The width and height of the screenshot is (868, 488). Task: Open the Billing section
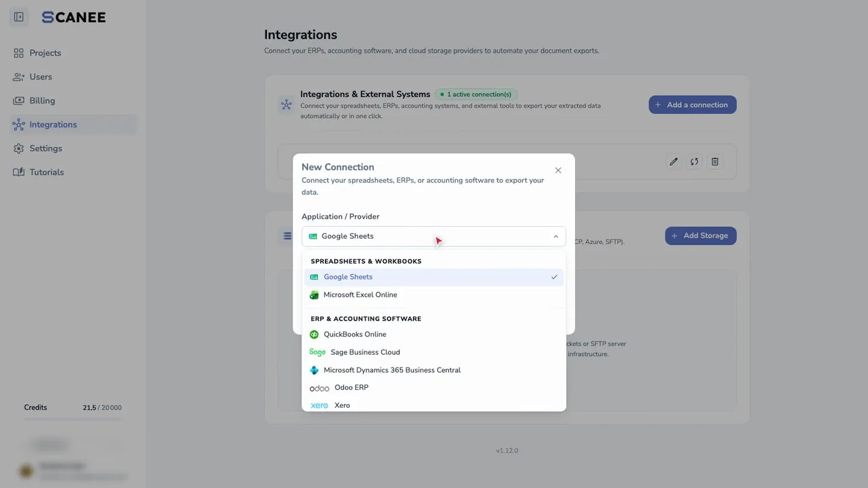tap(74, 101)
